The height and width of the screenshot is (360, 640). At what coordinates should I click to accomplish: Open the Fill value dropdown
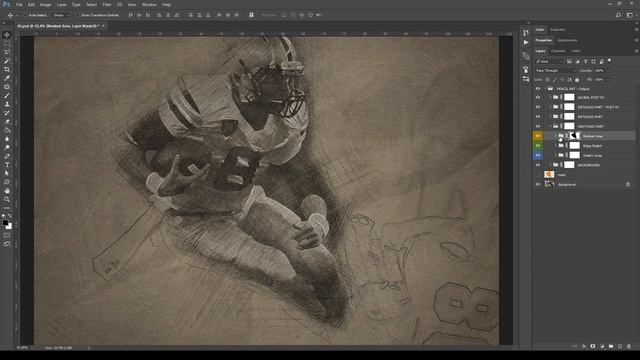(608, 80)
